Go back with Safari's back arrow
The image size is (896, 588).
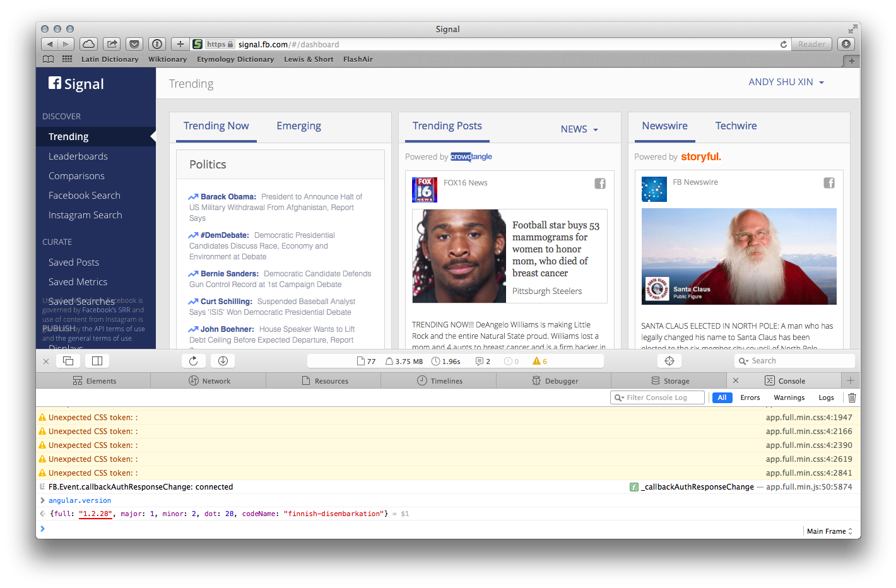coord(50,44)
